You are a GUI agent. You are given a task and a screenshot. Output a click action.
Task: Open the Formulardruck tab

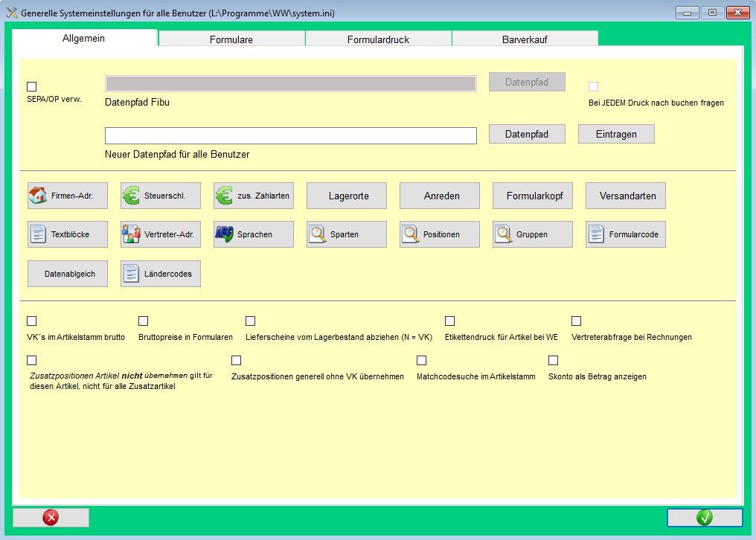pyautogui.click(x=379, y=39)
